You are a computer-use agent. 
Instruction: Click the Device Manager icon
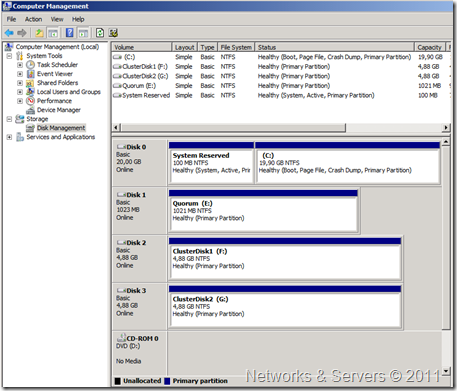tap(30, 110)
